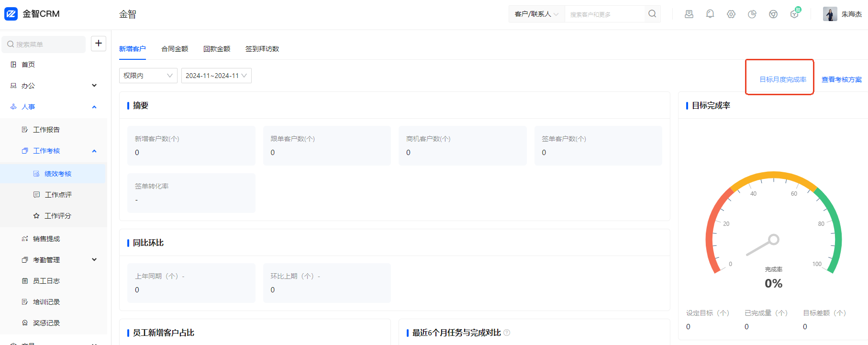Click the 奖惩记录 icon in sidebar
868x345 pixels.
click(25, 323)
